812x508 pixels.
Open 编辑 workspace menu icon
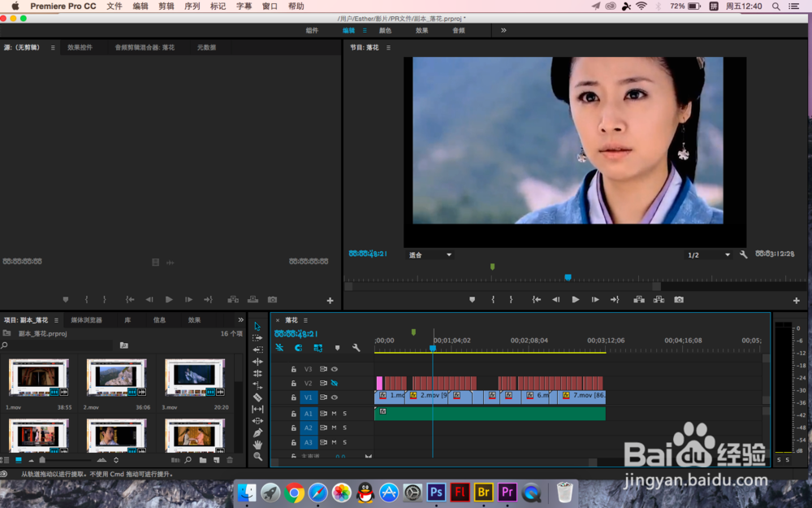365,31
